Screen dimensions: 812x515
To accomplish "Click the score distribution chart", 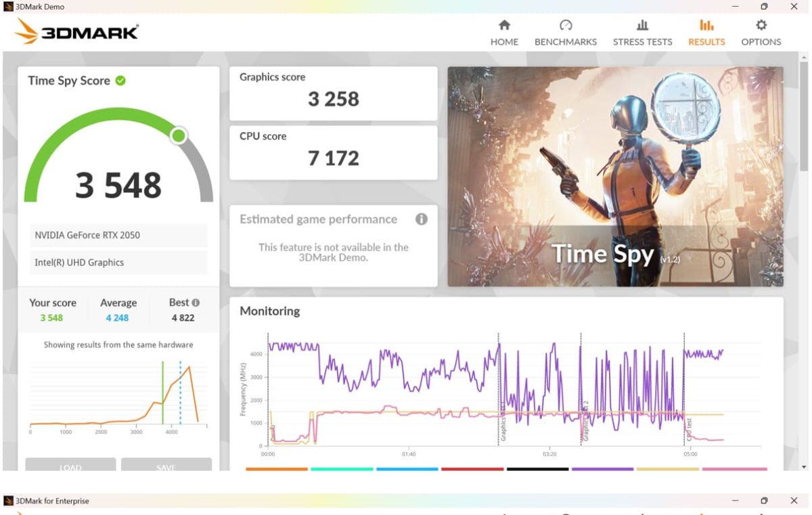I will (118, 397).
